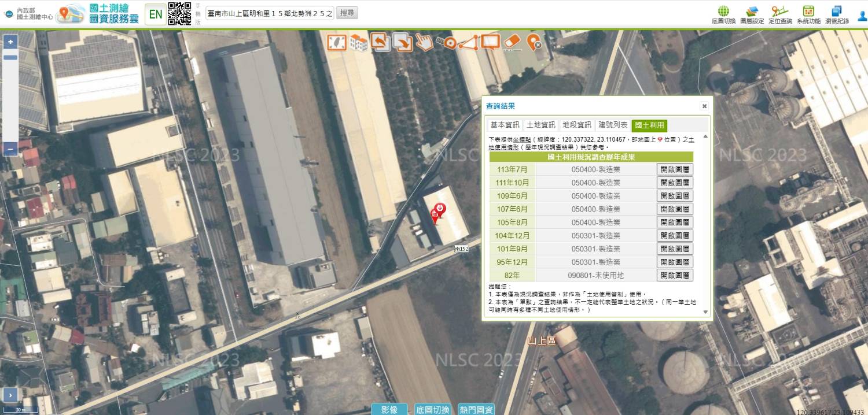Viewport: 868px width, 415px height.
Task: Expand the left side panel arrow
Action: (10, 395)
